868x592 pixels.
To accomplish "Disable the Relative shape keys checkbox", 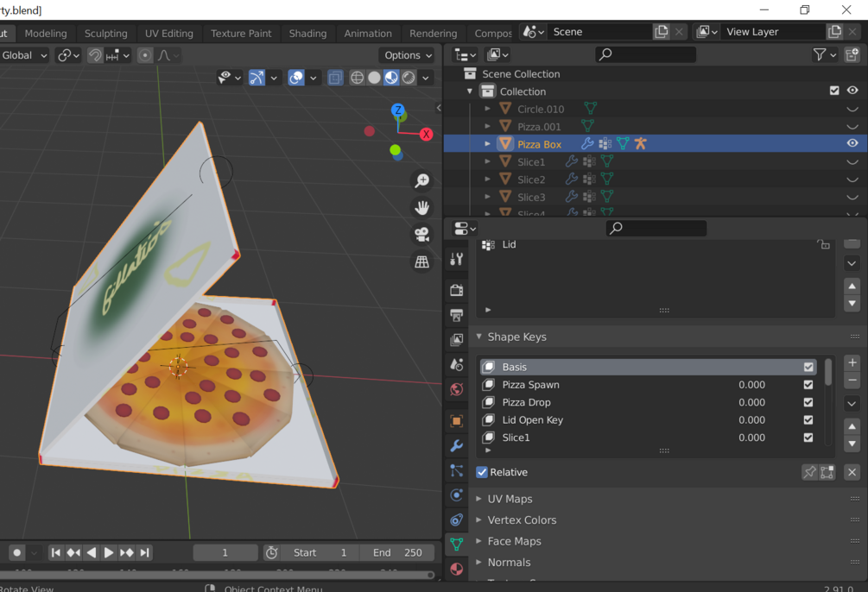I will click(x=481, y=472).
